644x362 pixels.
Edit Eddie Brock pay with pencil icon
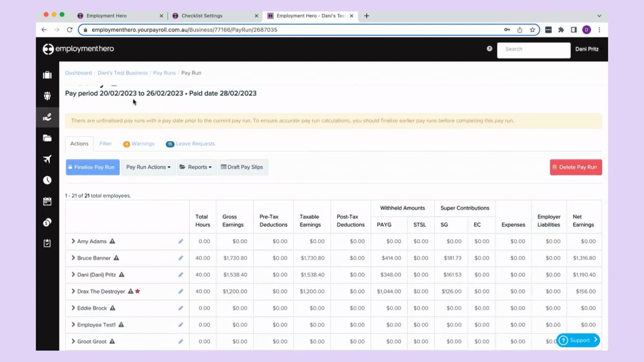tap(181, 308)
